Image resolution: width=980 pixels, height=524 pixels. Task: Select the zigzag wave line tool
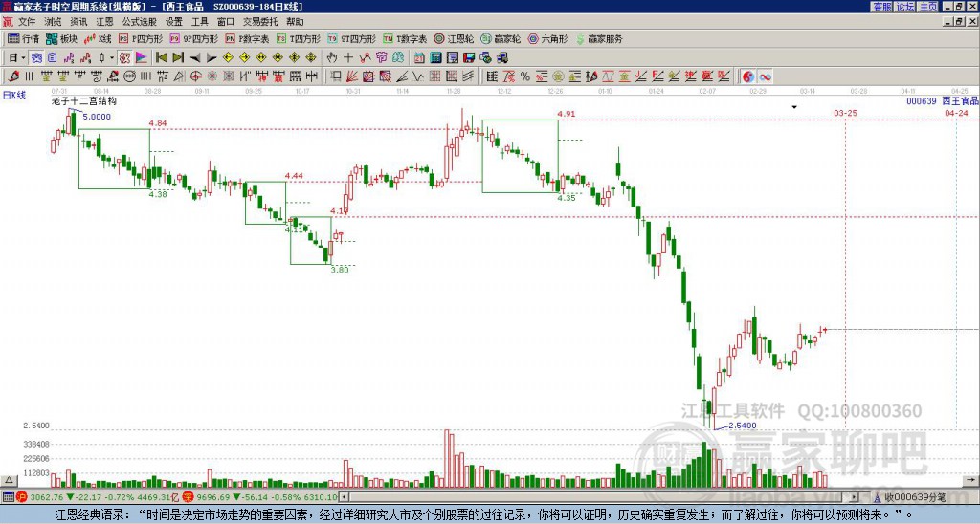pyautogui.click(x=417, y=76)
